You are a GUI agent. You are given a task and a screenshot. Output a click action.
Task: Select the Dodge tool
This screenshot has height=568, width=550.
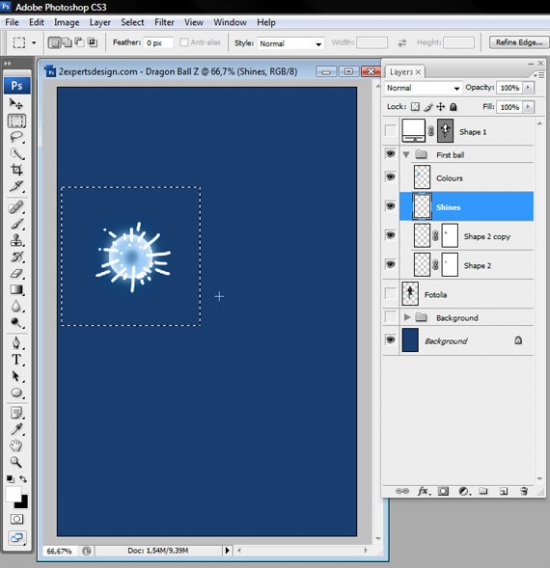click(x=16, y=322)
